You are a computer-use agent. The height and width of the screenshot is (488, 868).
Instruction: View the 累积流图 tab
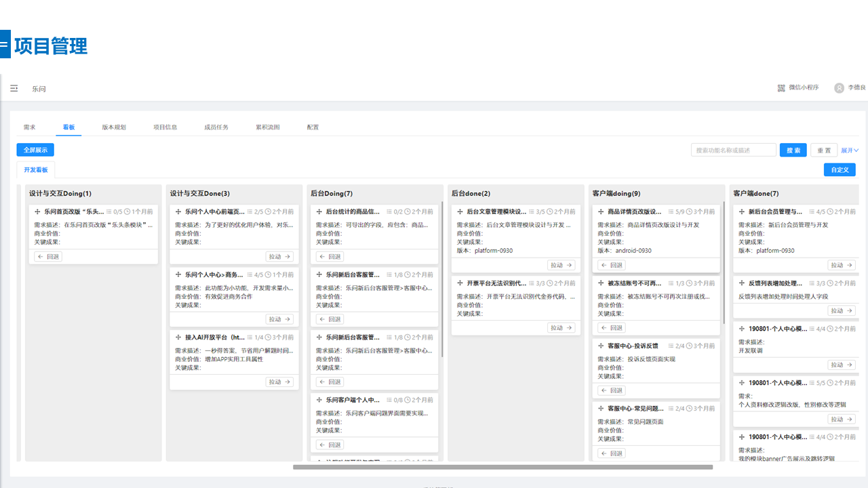267,127
